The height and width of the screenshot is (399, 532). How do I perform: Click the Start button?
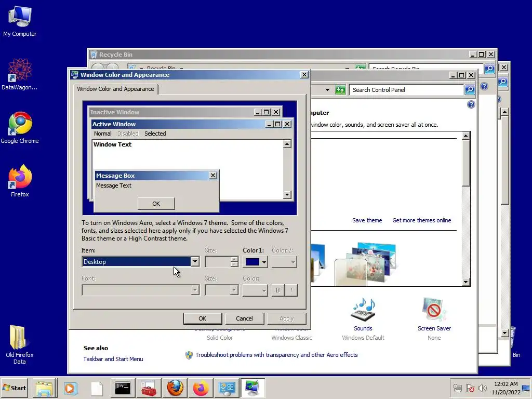click(x=14, y=388)
